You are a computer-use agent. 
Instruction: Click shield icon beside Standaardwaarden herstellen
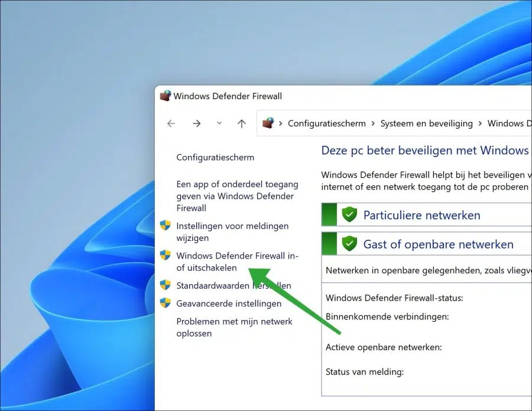(166, 285)
